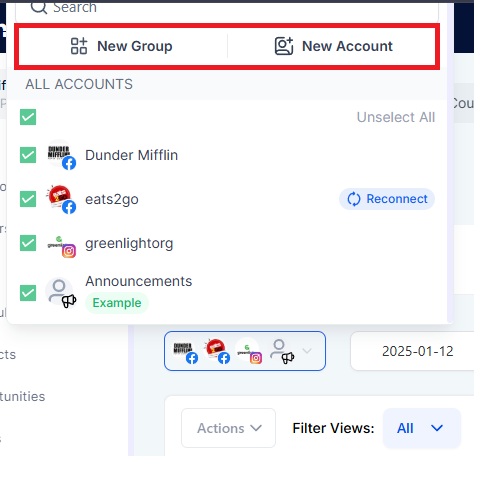Click eats2go Facebook avatar in list
This screenshot has width=489, height=477.
(61, 199)
